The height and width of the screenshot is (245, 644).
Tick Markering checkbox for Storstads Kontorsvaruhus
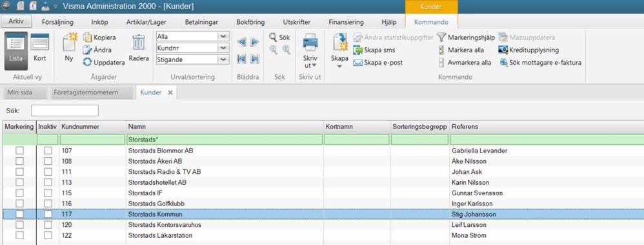[x=20, y=225]
